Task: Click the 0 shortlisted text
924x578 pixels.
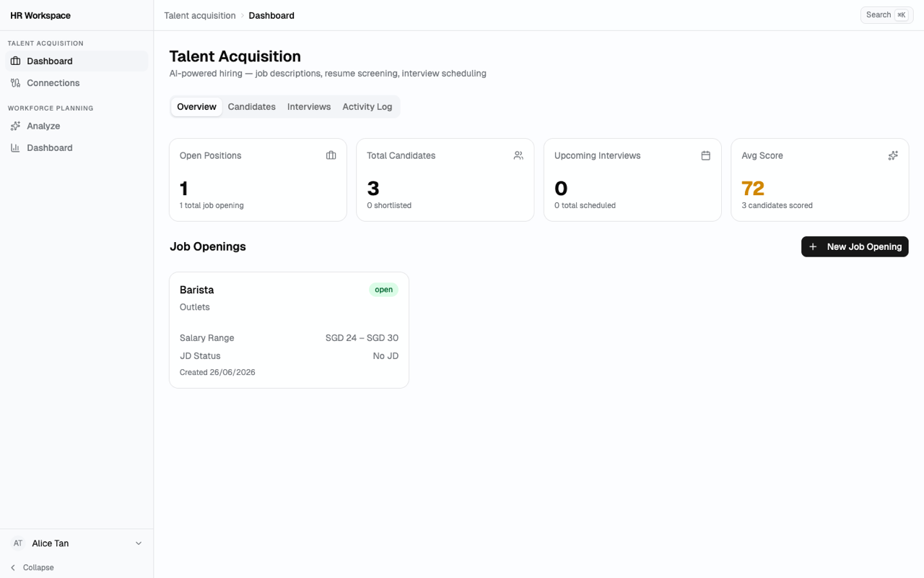Action: click(x=389, y=206)
